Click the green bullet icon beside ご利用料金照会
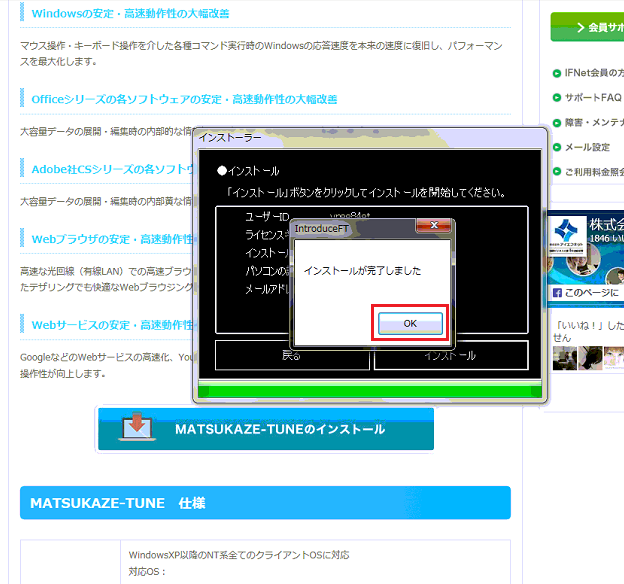This screenshot has width=624, height=584. tap(557, 172)
